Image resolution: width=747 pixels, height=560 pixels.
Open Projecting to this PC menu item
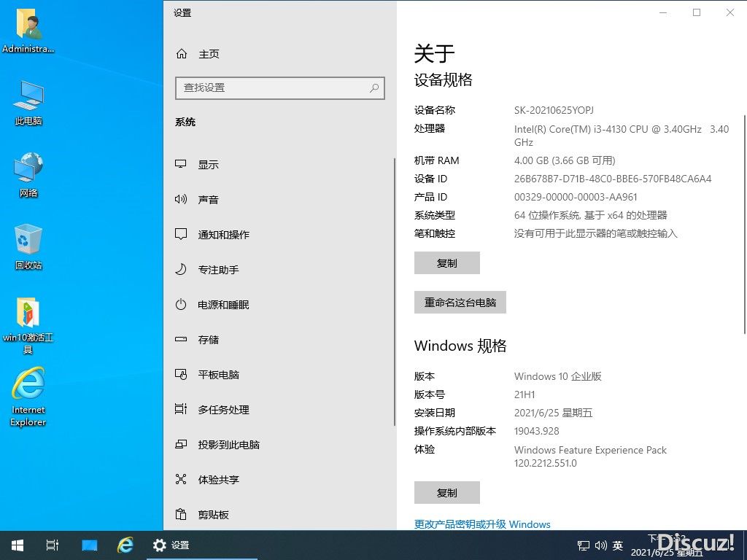point(228,445)
